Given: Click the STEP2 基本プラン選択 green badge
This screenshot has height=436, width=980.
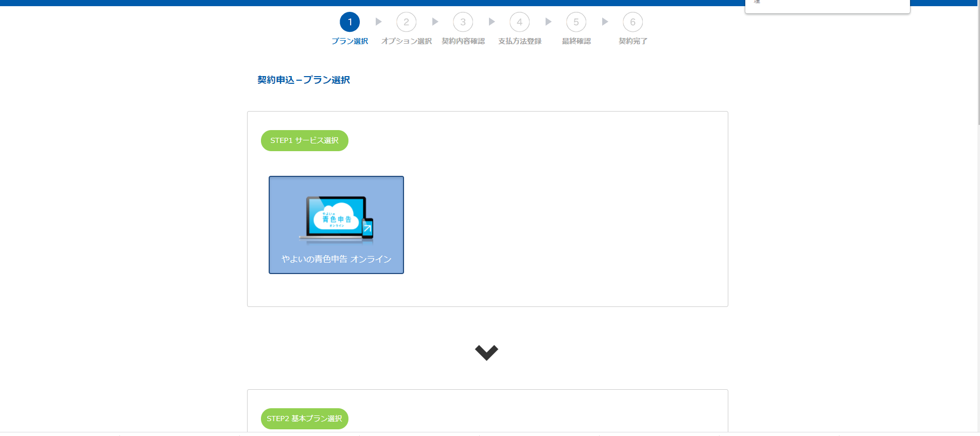Looking at the screenshot, I should [x=305, y=419].
